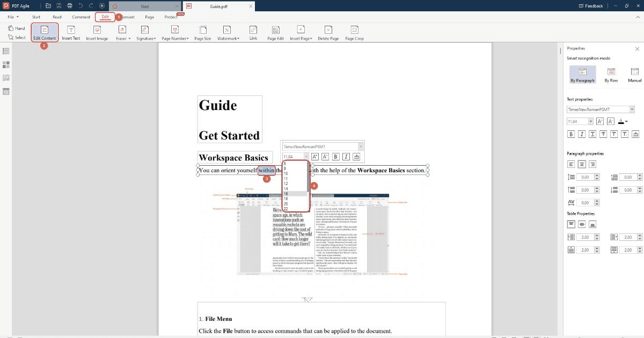
Task: Expand the floating toolbar font name dropdown
Action: [x=361, y=146]
